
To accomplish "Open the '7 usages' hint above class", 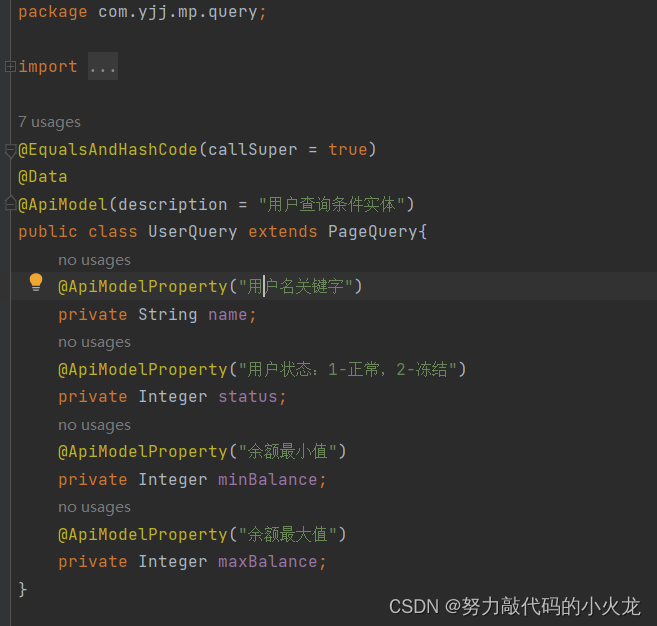I will point(49,122).
